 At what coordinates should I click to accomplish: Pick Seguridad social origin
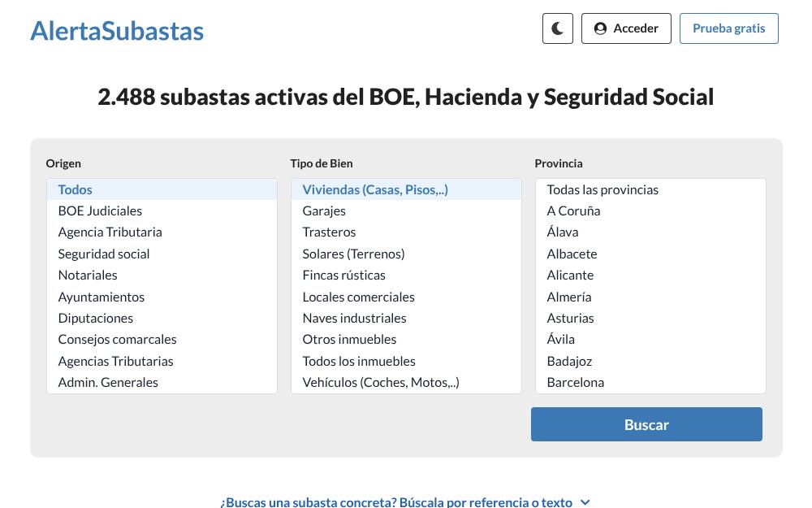click(x=162, y=254)
